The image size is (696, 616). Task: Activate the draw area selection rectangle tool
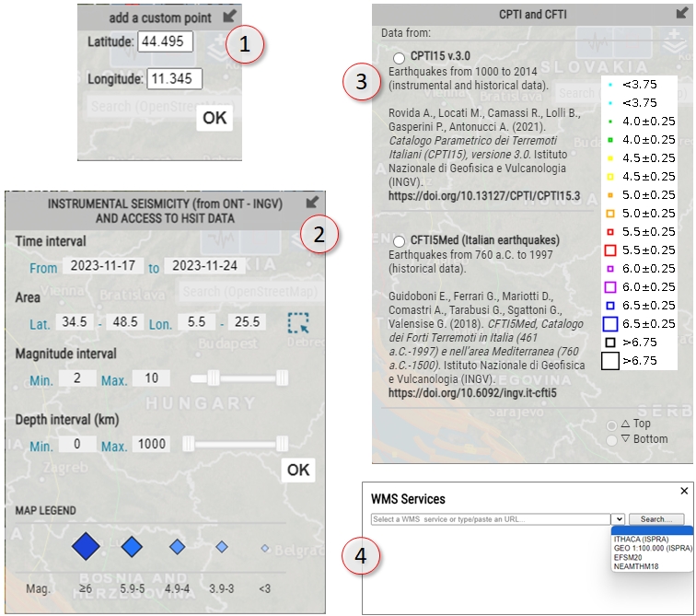coord(298,323)
